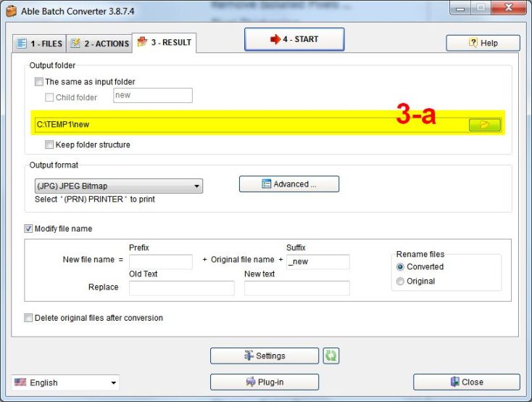Image resolution: width=532 pixels, height=402 pixels.
Task: Click the 'New file name =' label
Action: (x=93, y=260)
